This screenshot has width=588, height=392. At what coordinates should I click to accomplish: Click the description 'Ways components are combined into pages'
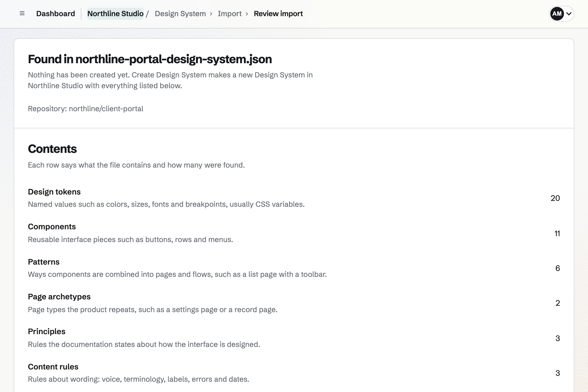(177, 274)
